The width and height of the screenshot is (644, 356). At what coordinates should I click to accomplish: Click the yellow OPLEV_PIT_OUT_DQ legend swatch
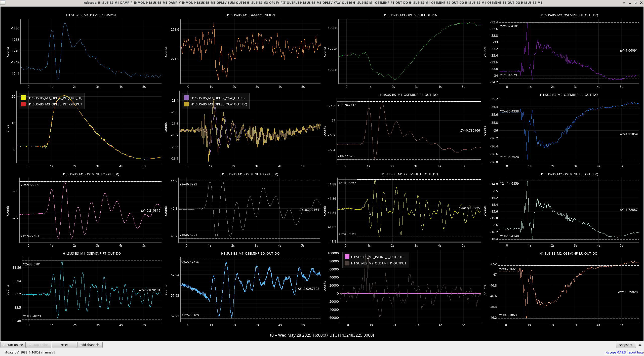coord(23,98)
